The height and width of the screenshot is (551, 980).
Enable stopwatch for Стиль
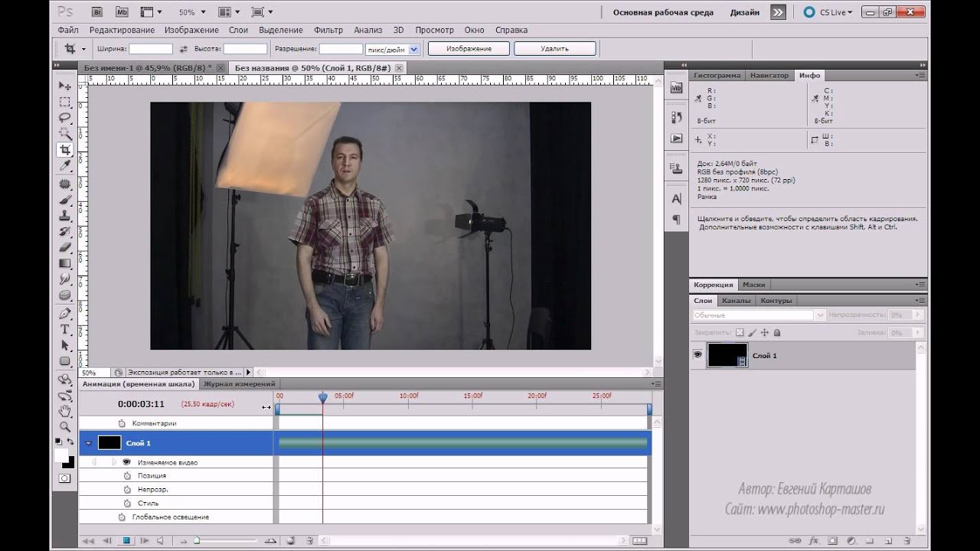pos(128,504)
